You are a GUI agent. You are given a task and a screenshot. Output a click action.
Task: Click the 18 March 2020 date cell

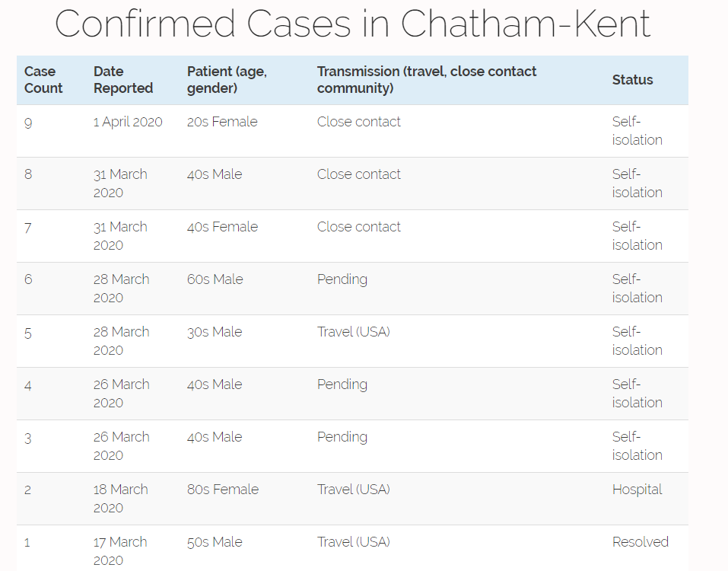(x=121, y=499)
